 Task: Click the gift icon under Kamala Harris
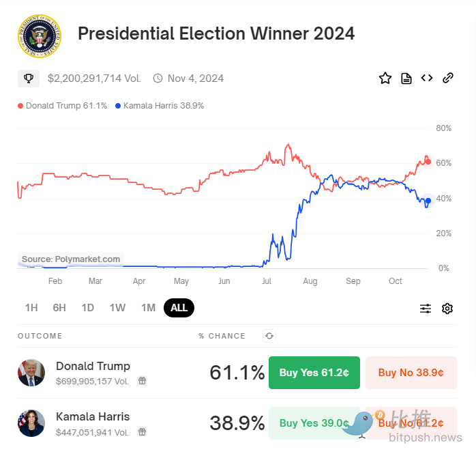[143, 431]
